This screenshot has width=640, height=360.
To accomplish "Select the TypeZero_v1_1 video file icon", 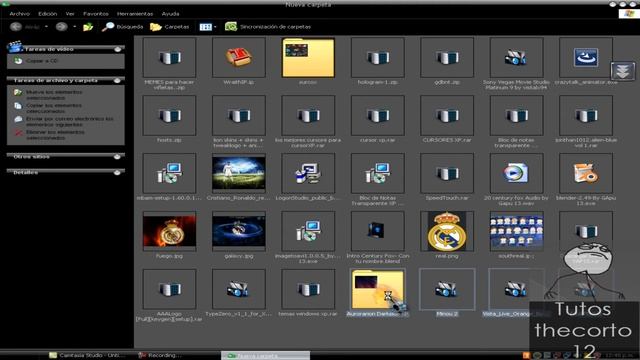I will pos(239,289).
